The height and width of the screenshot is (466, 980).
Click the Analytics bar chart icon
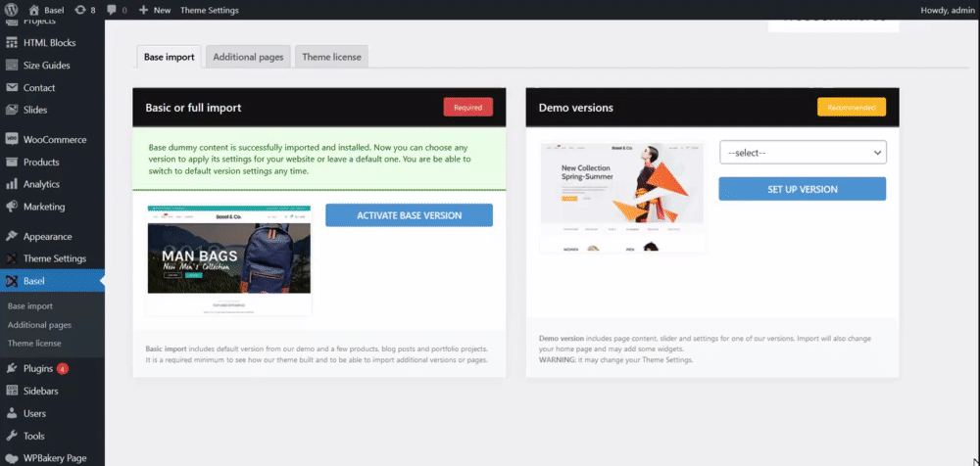point(12,184)
